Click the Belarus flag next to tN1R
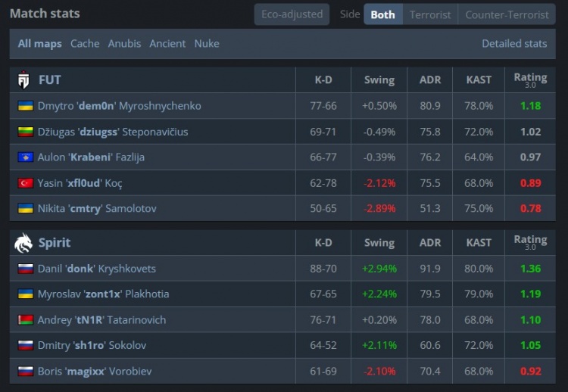 25,319
